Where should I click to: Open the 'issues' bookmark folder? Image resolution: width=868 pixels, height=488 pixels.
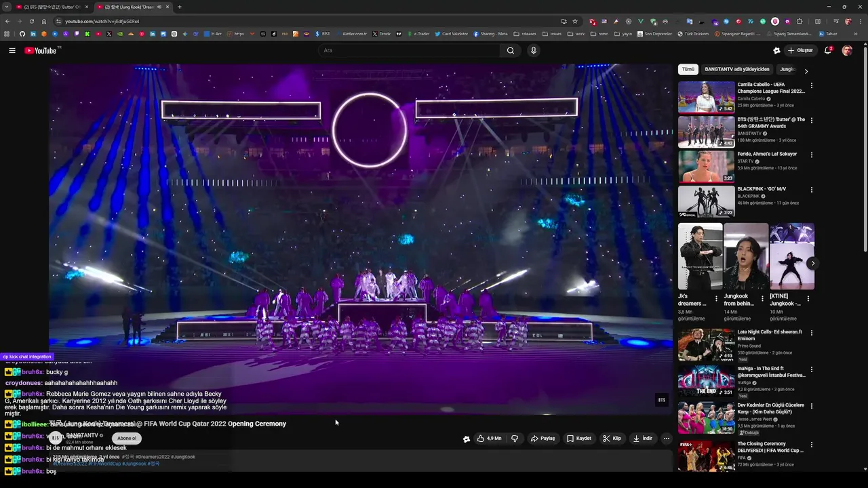tap(551, 34)
